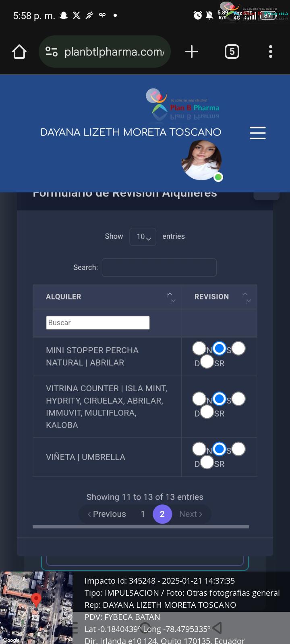This screenshot has height=644, width=290.
Task: Select SR option for VITRINA COUNTER row
Action: coord(207,412)
